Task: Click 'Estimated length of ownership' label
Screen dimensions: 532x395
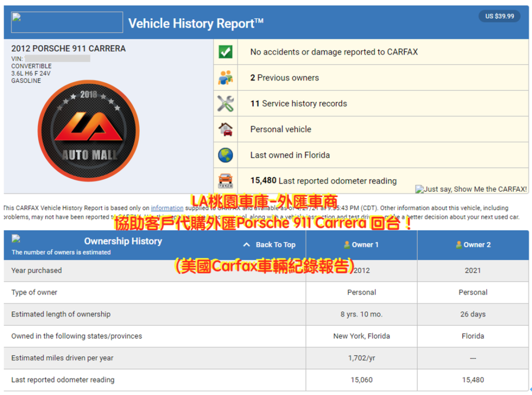Action: pos(61,314)
